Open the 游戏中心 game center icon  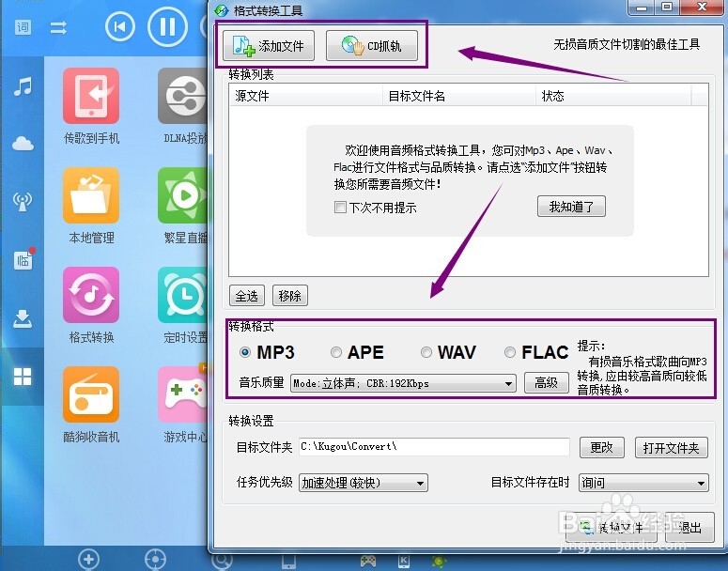coord(182,394)
